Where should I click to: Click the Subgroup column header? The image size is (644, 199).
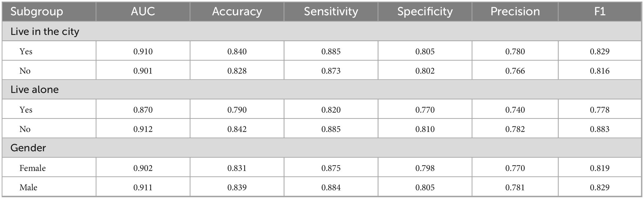tap(37, 12)
